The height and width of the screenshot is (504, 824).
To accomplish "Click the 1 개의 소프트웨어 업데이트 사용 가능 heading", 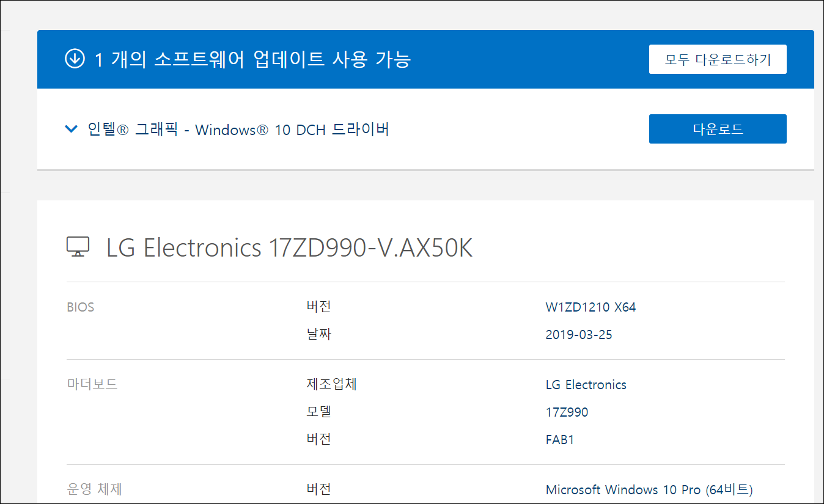I will point(252,59).
